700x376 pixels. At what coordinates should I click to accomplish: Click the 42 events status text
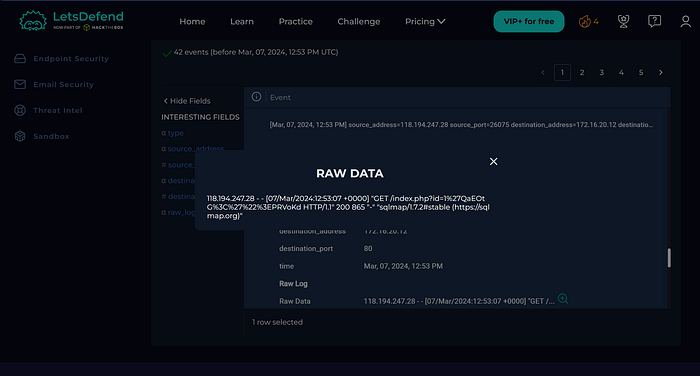coord(256,52)
